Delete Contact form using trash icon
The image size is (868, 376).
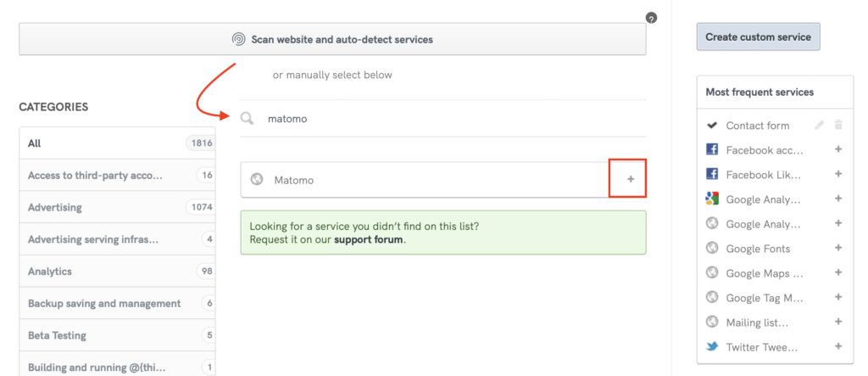(838, 126)
